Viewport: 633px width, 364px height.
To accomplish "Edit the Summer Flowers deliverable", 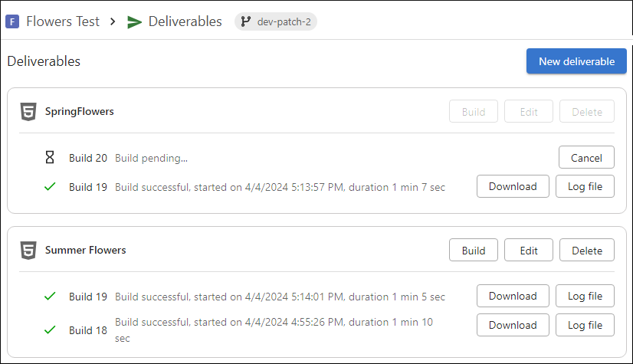I will tap(529, 250).
